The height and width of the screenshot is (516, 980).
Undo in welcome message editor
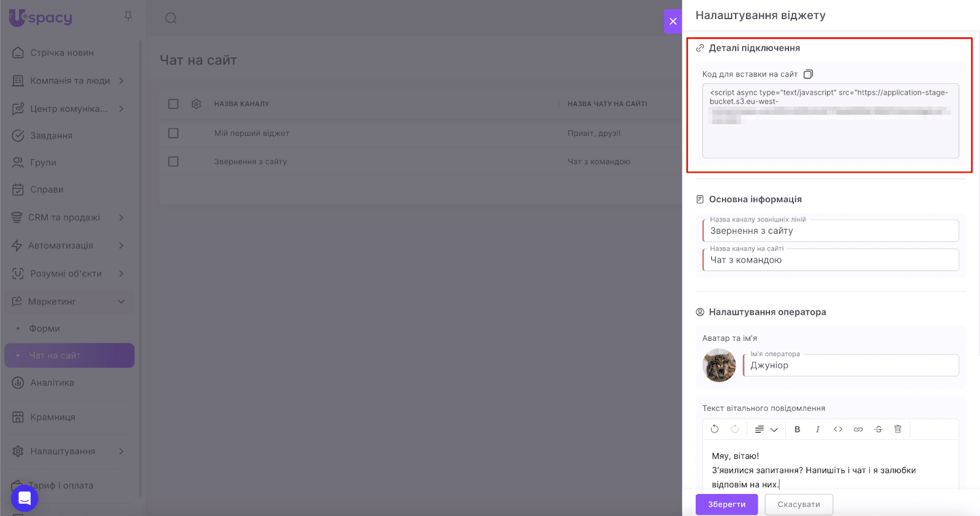click(715, 429)
